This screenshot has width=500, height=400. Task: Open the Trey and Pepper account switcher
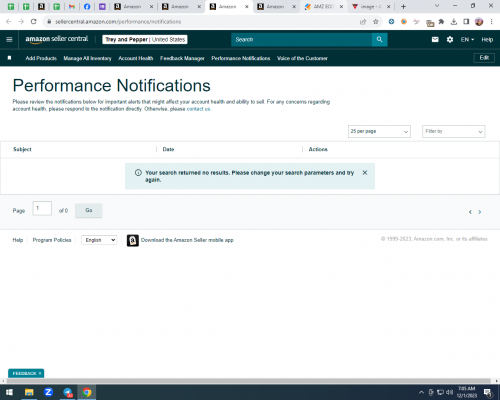145,39
